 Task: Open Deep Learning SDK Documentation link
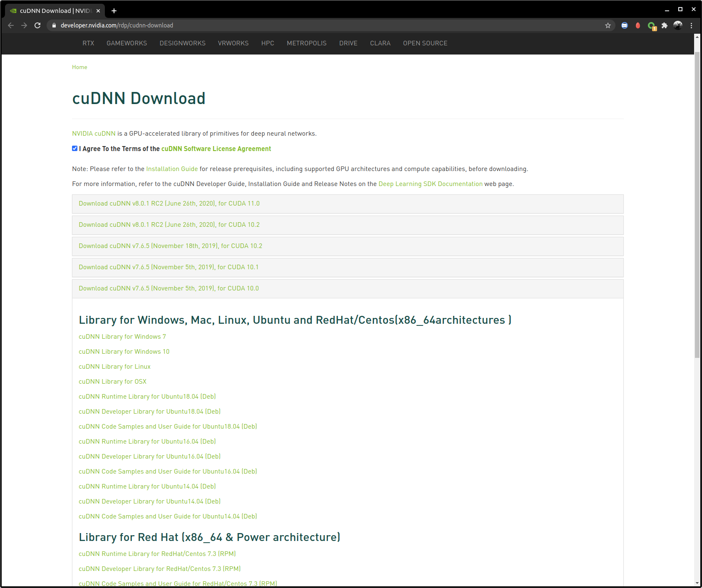coord(430,184)
